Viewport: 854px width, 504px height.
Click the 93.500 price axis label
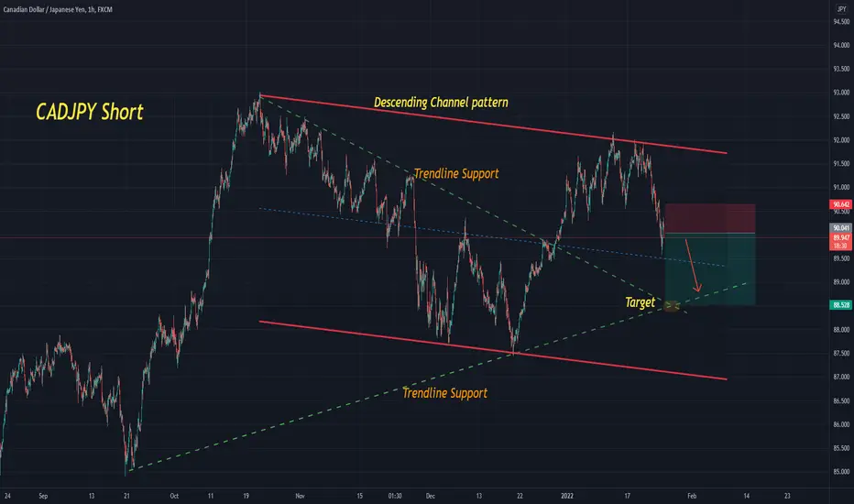click(841, 70)
